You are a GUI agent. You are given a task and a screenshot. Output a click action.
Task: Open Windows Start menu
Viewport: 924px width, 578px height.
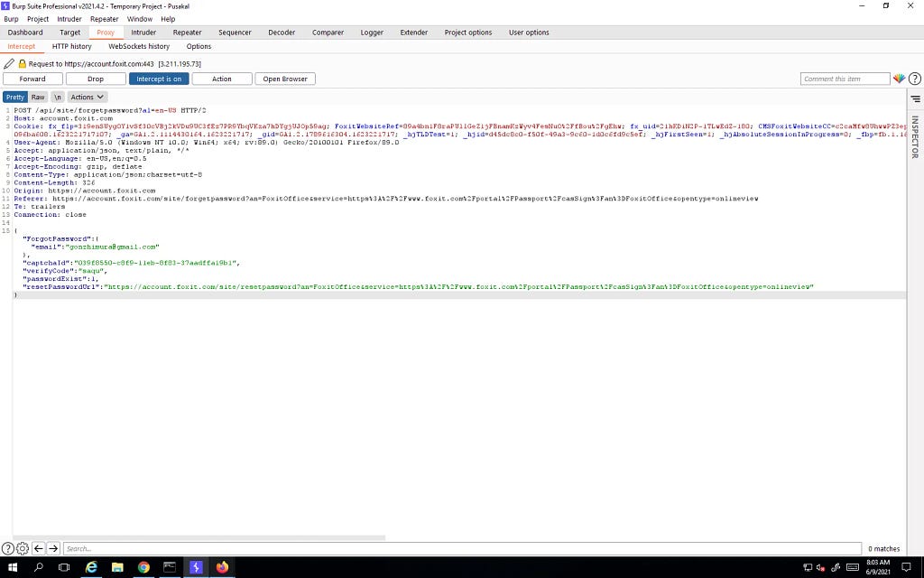click(12, 567)
